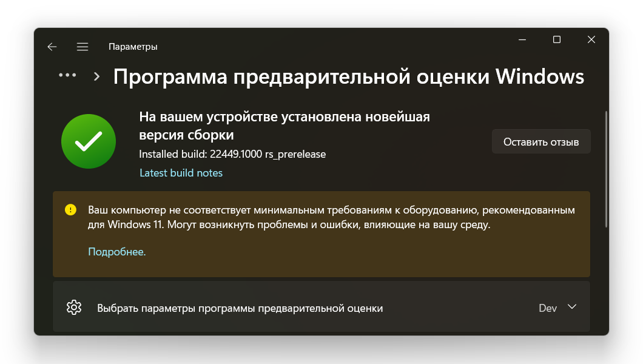
Task: Click the yellow warning exclamation icon
Action: point(70,210)
